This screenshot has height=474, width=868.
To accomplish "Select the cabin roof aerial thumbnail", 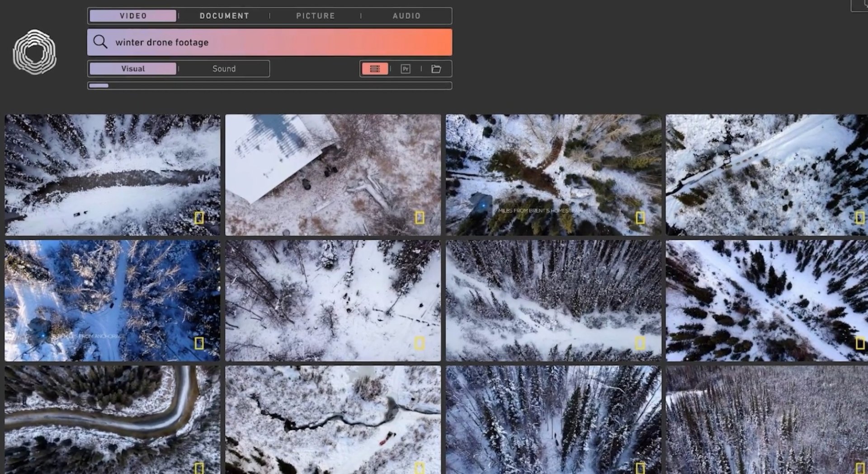I will click(x=333, y=175).
